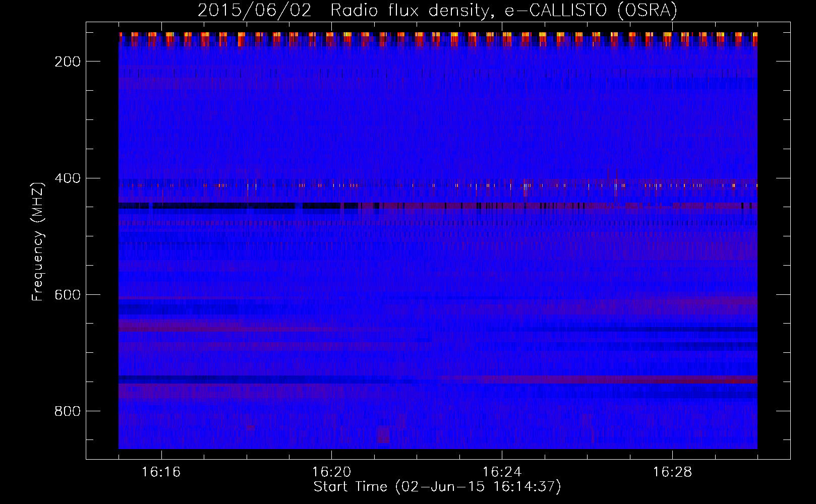Click the 16:24 time tick label

tap(502, 472)
